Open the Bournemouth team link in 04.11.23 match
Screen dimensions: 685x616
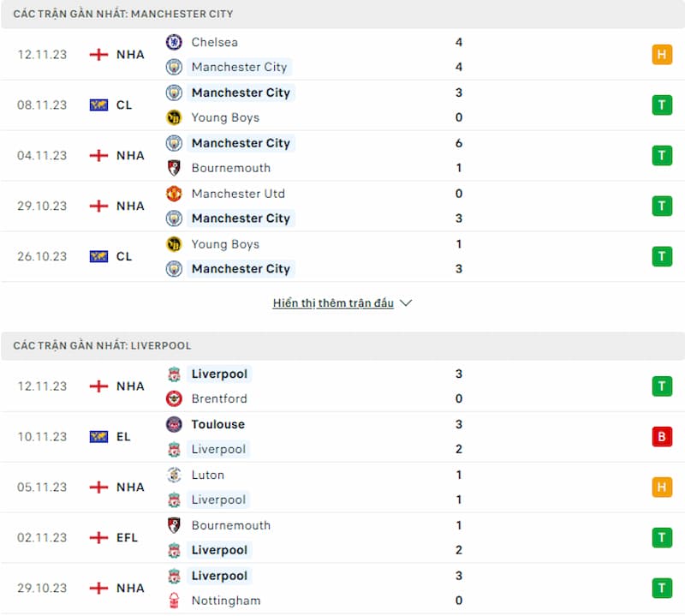(x=230, y=168)
